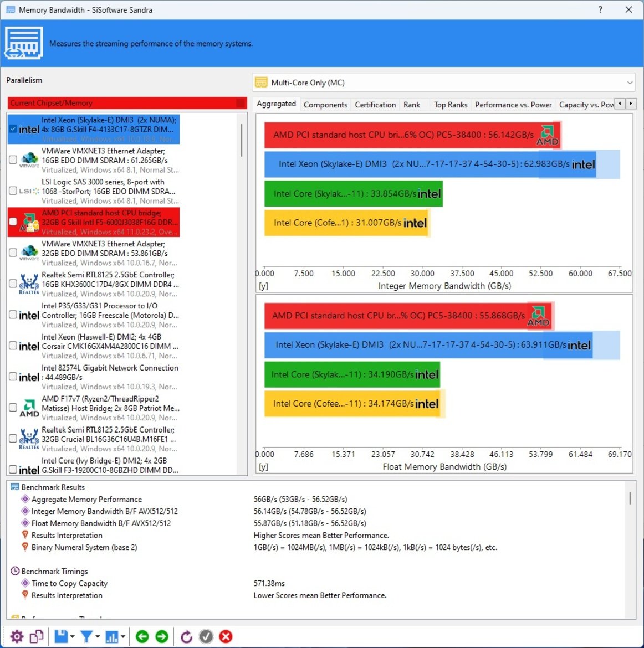Click the question mark help button in title bar
Viewport: 644px width, 648px height.
(x=600, y=9)
